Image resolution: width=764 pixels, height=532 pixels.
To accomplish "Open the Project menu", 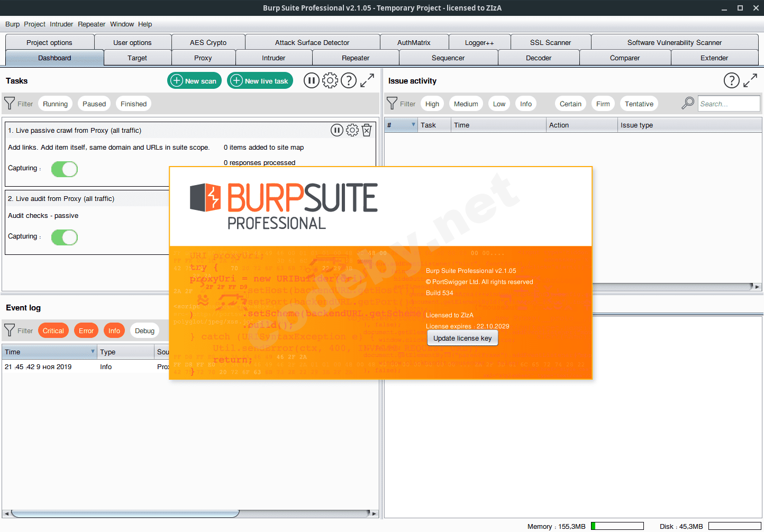I will [34, 24].
